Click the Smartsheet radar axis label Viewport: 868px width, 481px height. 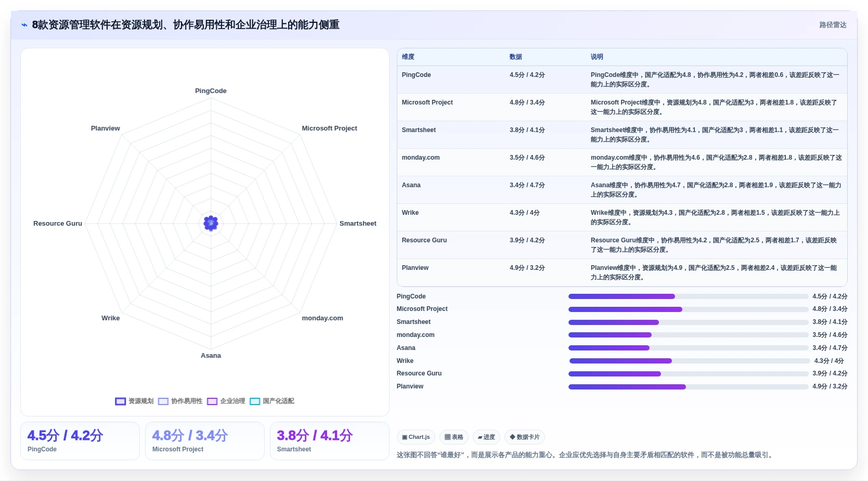click(x=358, y=224)
